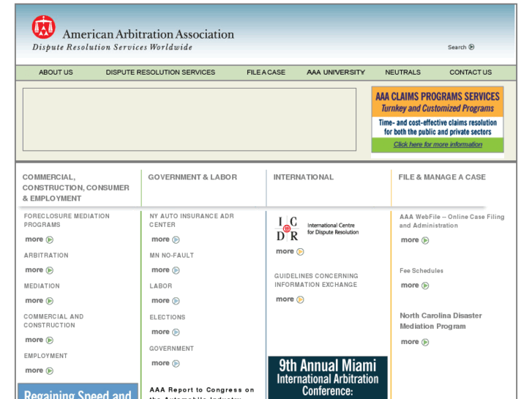Click the International column heading
This screenshot has height=399, width=532.
point(304,177)
